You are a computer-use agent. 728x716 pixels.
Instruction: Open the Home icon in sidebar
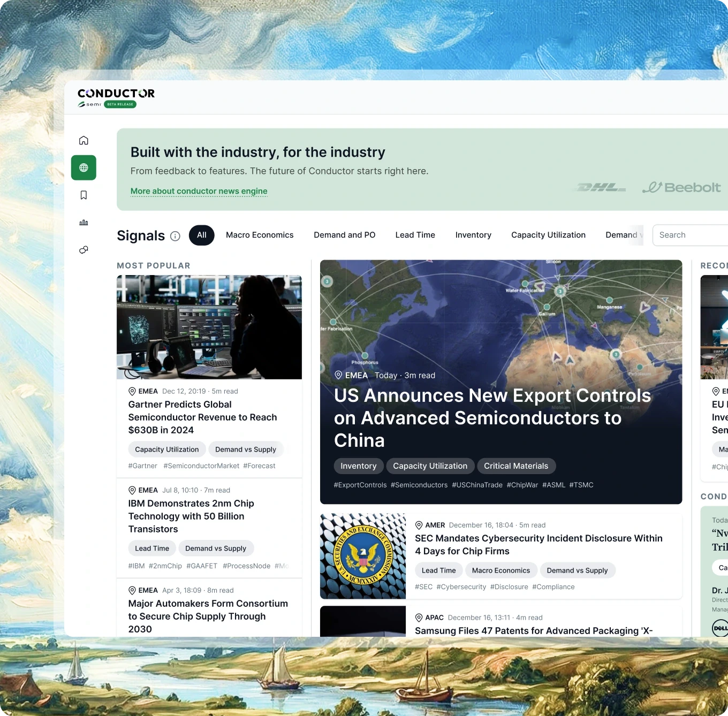point(84,140)
